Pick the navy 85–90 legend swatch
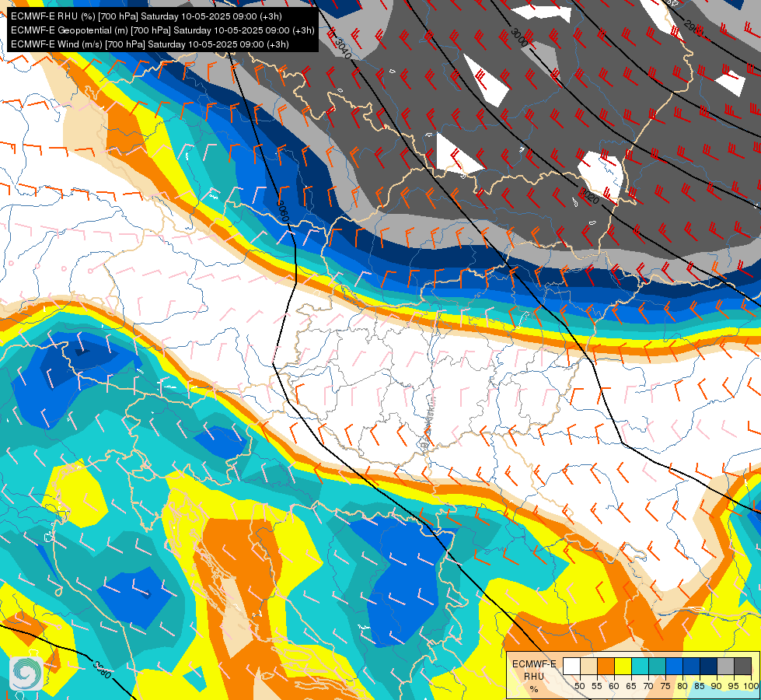Screen dimensions: 761x700 (709, 666)
